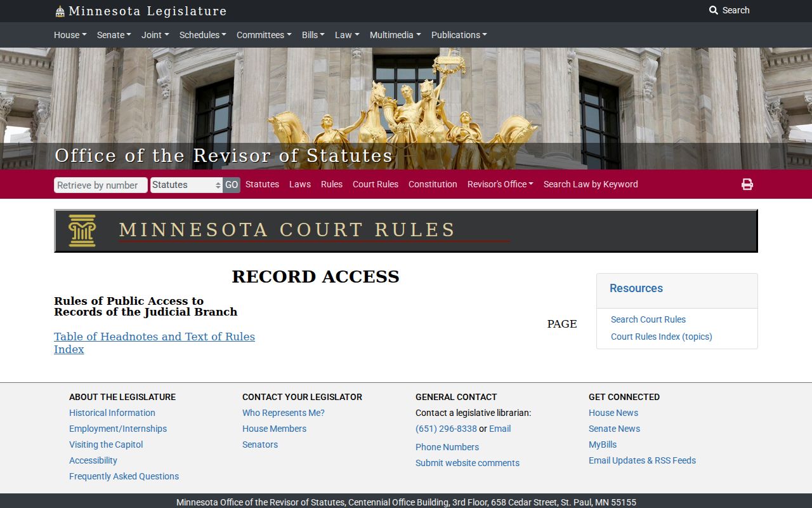The height and width of the screenshot is (508, 812).
Task: Open Visiting the Capitol link
Action: (x=106, y=444)
